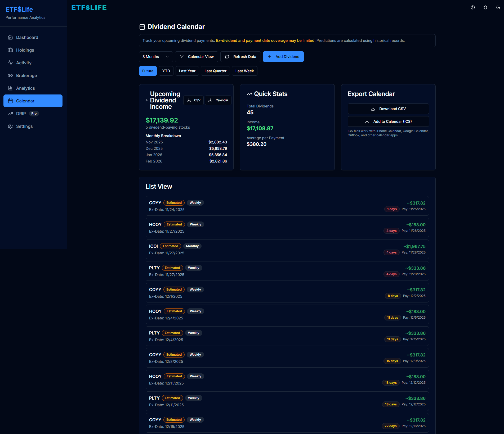Toggle dark mode with the moon icon
Image resolution: width=504 pixels, height=434 pixels.
(x=498, y=7)
